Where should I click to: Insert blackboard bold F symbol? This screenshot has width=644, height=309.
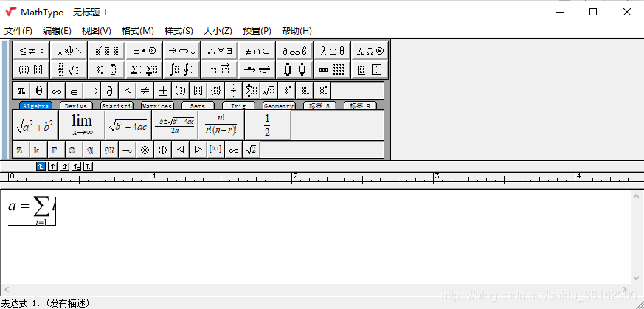[57, 150]
